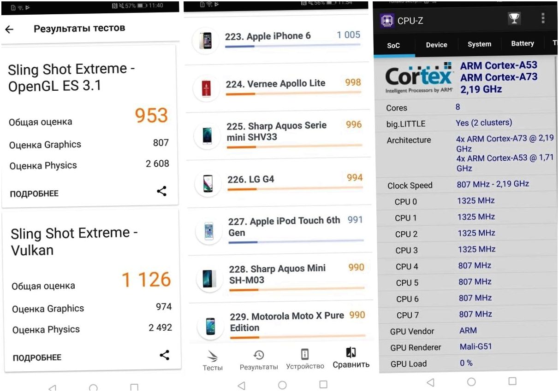
Task: Tap Android home button under the device ranking list
Action: 282,385
